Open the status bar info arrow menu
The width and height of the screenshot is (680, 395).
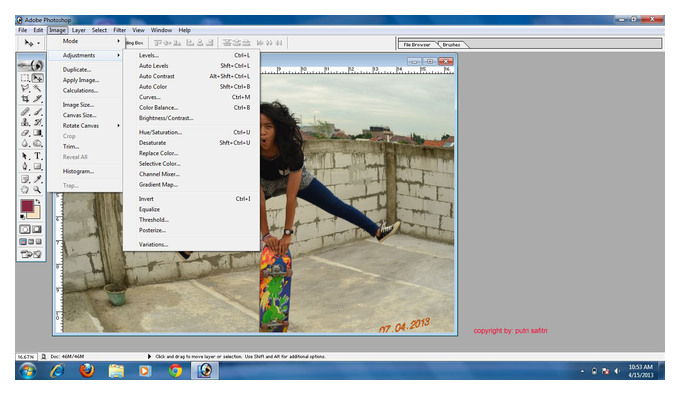point(149,356)
